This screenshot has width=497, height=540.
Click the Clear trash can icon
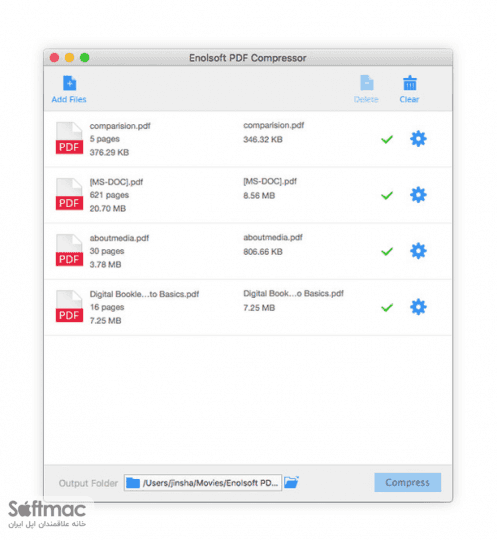[410, 83]
